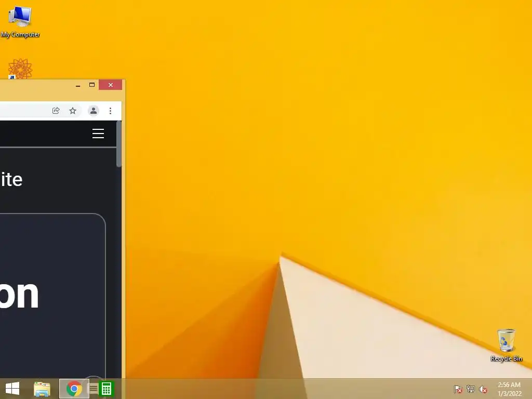Open the Recycle Bin on the desktop
The height and width of the screenshot is (399, 532).
point(506,345)
